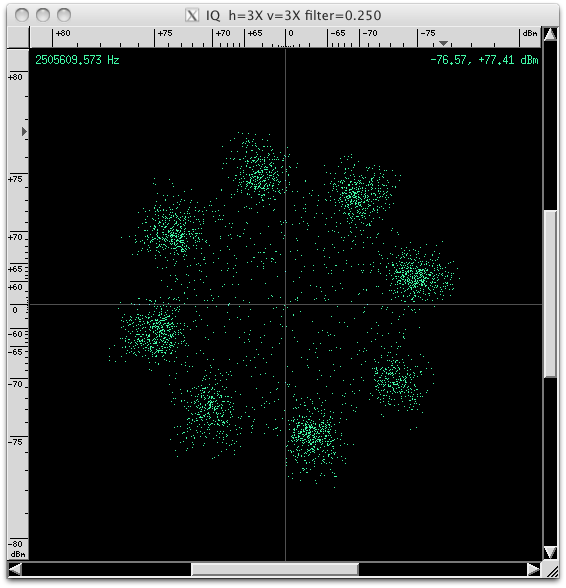Click the 2505609.573 Hz frequency readout
The image size is (566, 588).
tap(77, 60)
